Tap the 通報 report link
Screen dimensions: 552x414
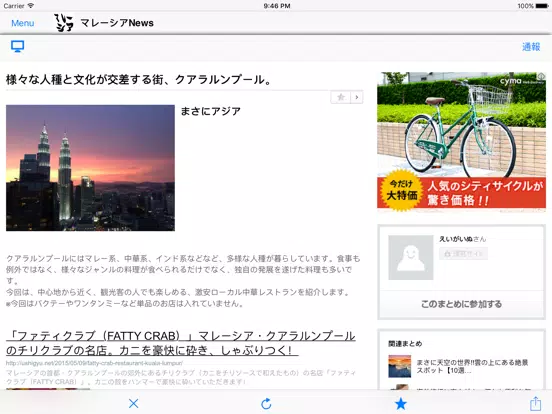(x=531, y=47)
